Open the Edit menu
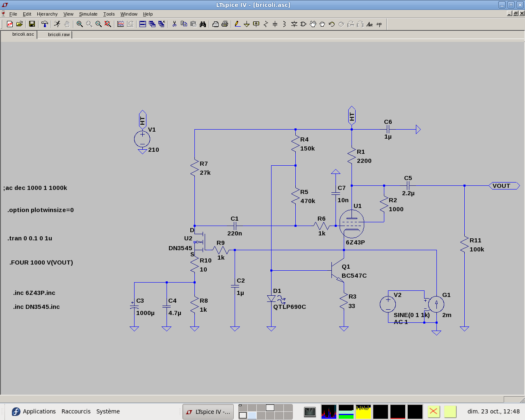Screen dimensions: 525x420 (x=27, y=14)
